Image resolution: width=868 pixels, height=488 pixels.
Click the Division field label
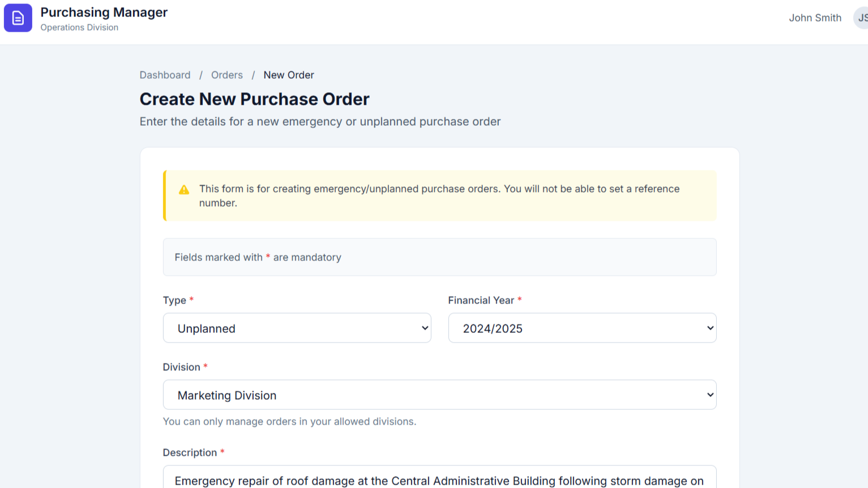181,367
